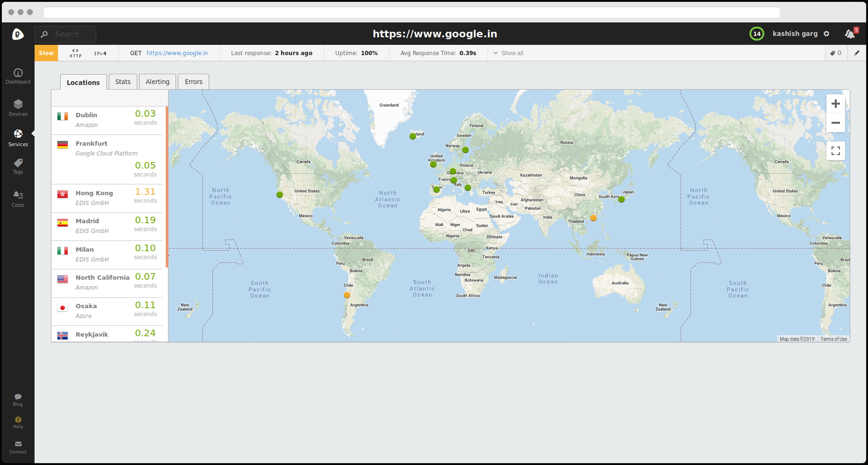Open the Alerting tab
This screenshot has height=465, width=868.
click(x=157, y=82)
